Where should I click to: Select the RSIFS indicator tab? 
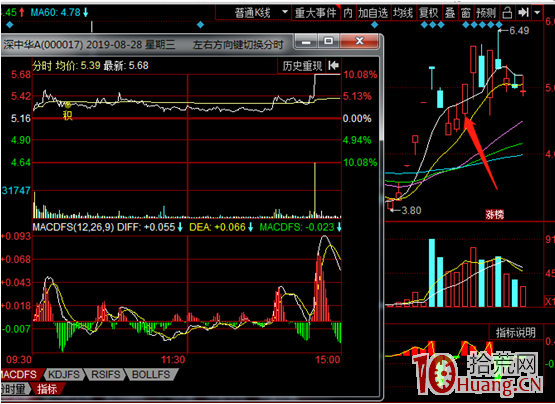click(105, 375)
